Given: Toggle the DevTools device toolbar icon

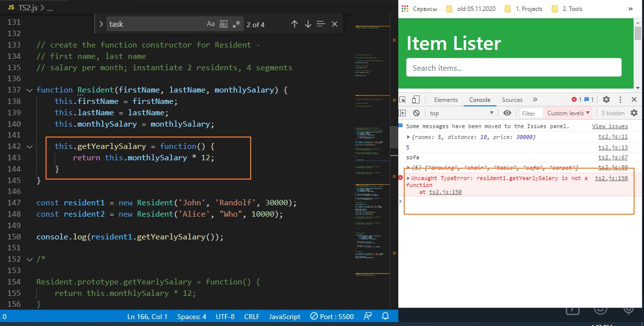Looking at the screenshot, I should click(416, 99).
